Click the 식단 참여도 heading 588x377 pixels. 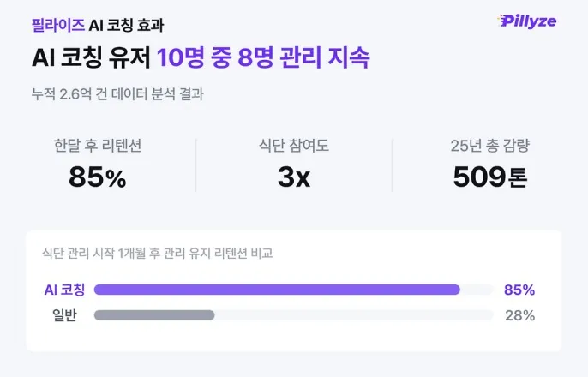[x=294, y=146]
